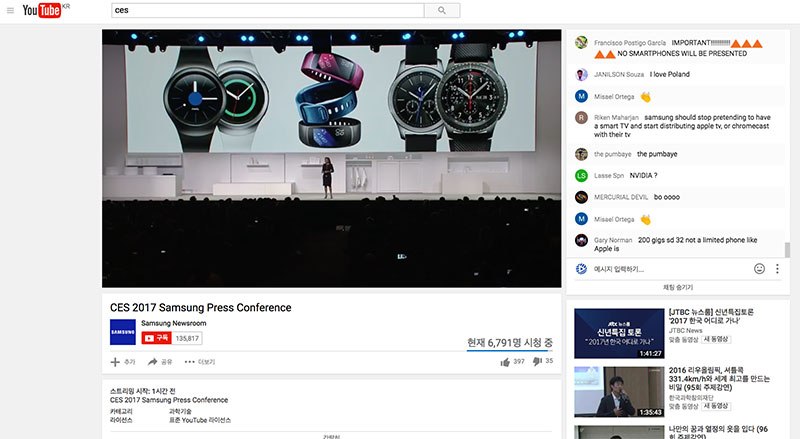Click MERCURIAL DEVIL's avatar
Viewport: 800px width, 439px height.
click(x=581, y=197)
